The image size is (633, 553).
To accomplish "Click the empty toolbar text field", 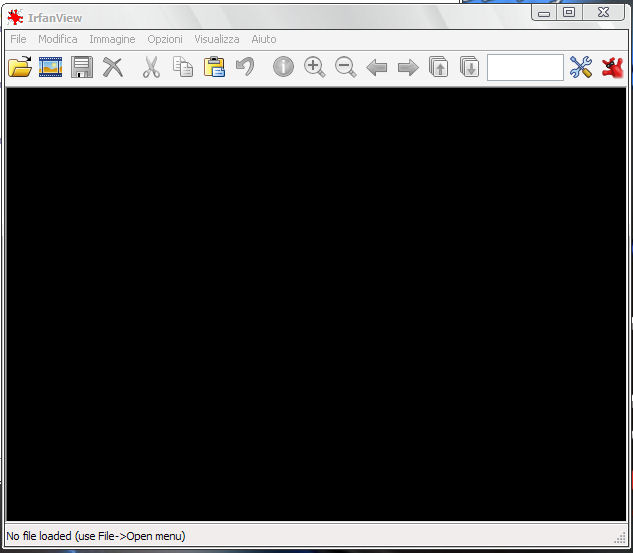I will tap(525, 67).
